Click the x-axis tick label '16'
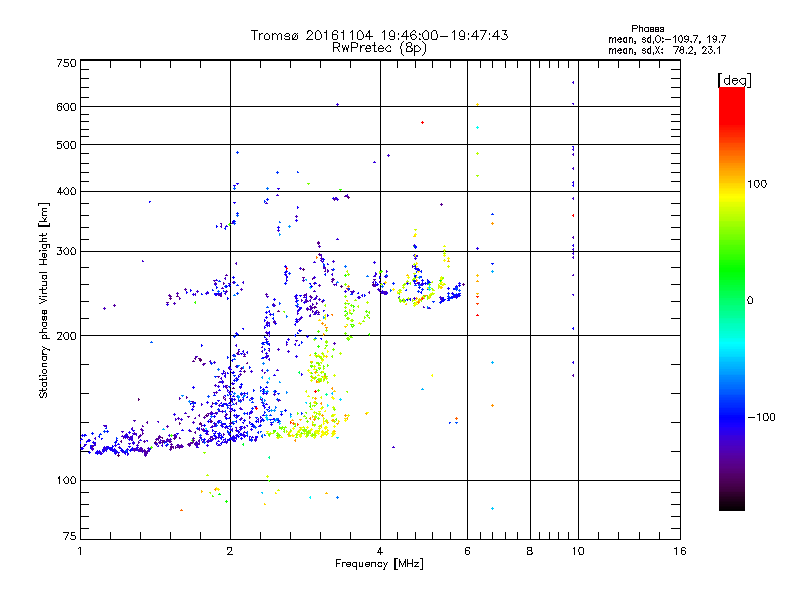 pos(680,551)
